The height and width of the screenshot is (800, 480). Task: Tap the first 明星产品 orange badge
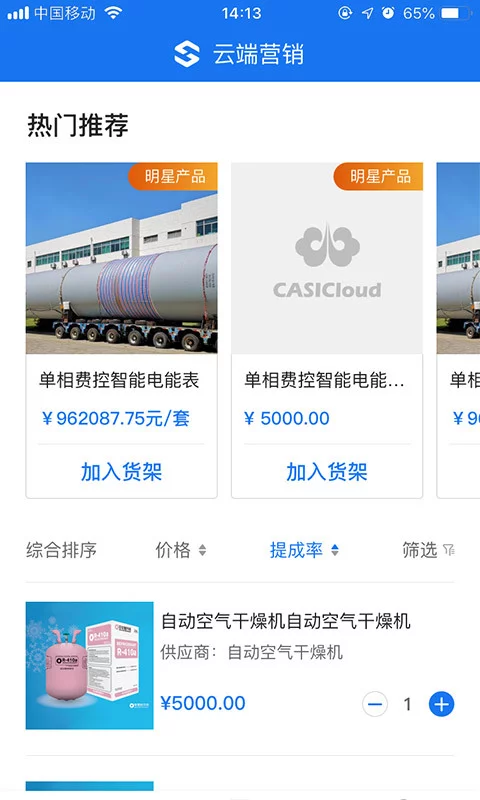[x=173, y=177]
